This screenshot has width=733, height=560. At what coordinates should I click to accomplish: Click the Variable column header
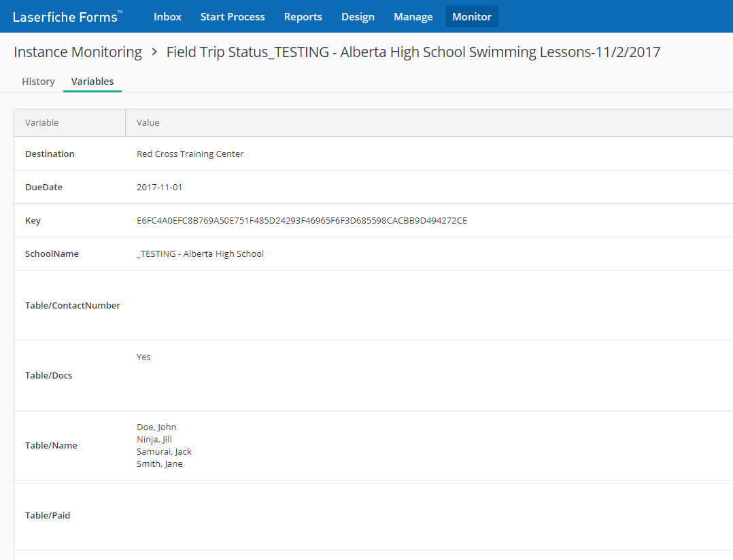42,123
